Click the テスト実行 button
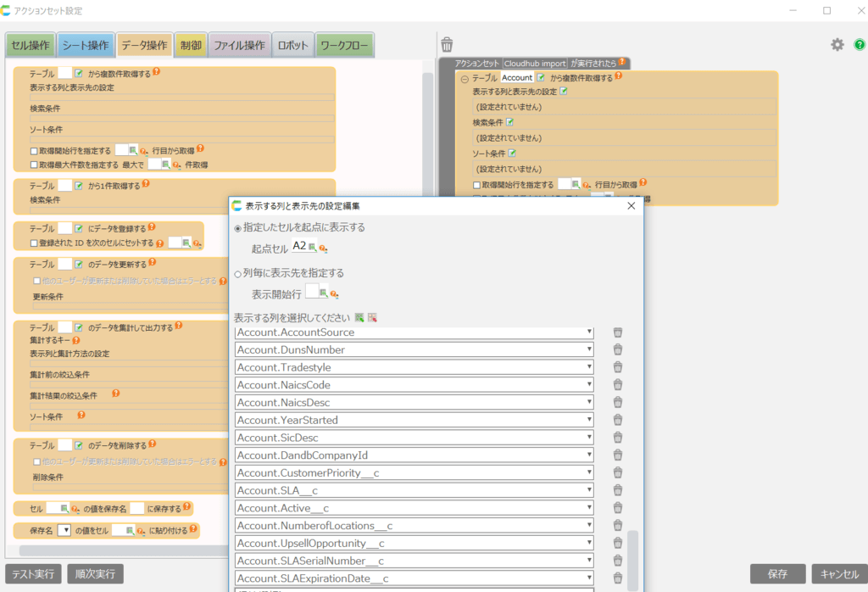The image size is (868, 592). tap(33, 573)
